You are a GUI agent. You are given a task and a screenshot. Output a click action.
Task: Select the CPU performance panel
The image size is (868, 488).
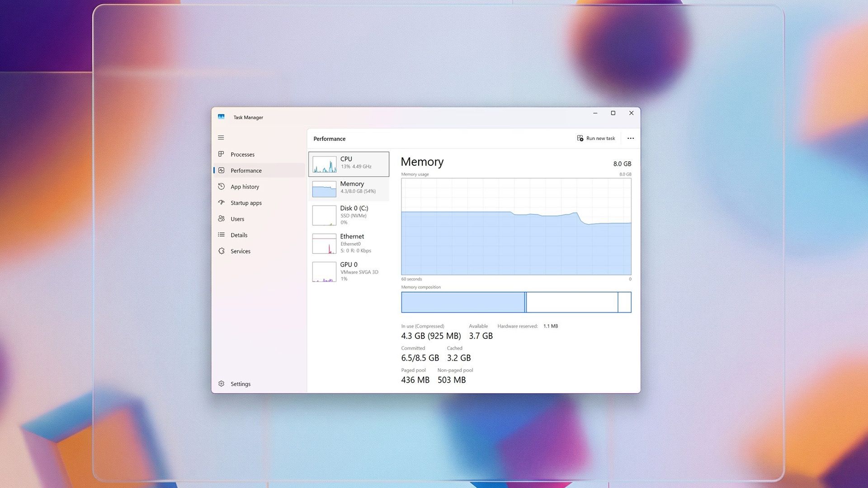(x=349, y=164)
